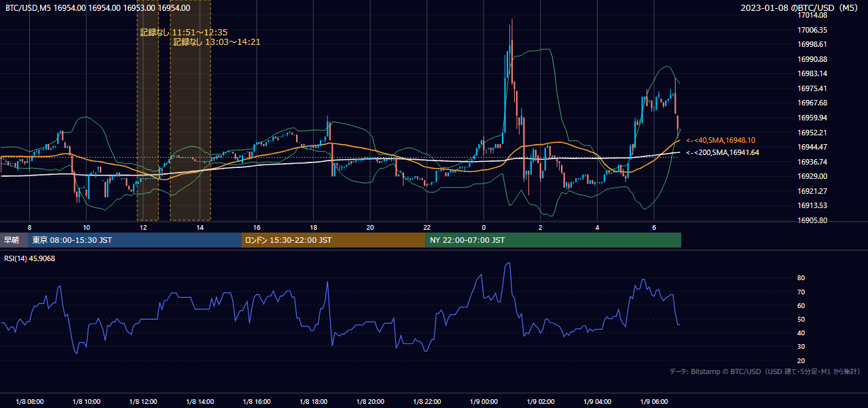Click hour tick '0' under the candlestick chart
Screen dimensions: 868x408
[x=484, y=227]
